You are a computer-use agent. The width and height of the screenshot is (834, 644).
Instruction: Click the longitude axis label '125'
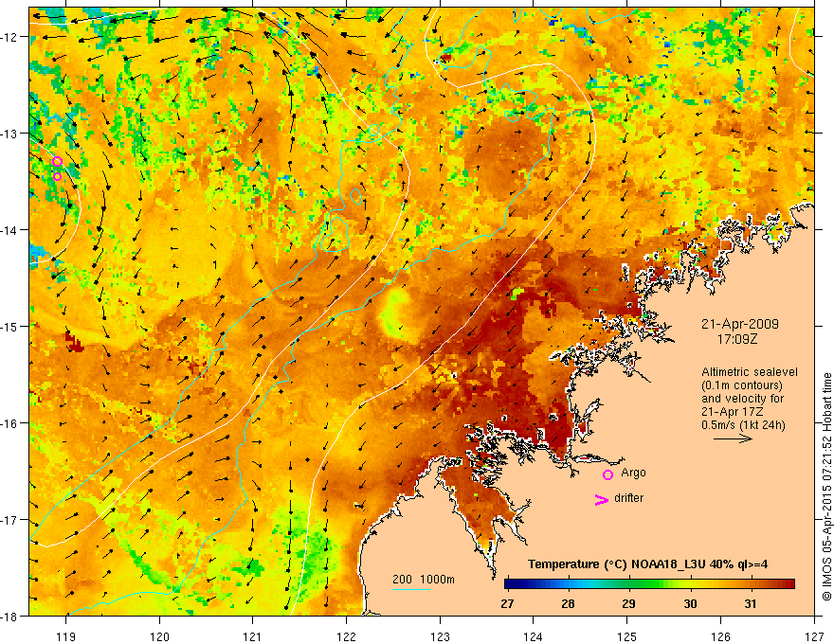pos(627,636)
